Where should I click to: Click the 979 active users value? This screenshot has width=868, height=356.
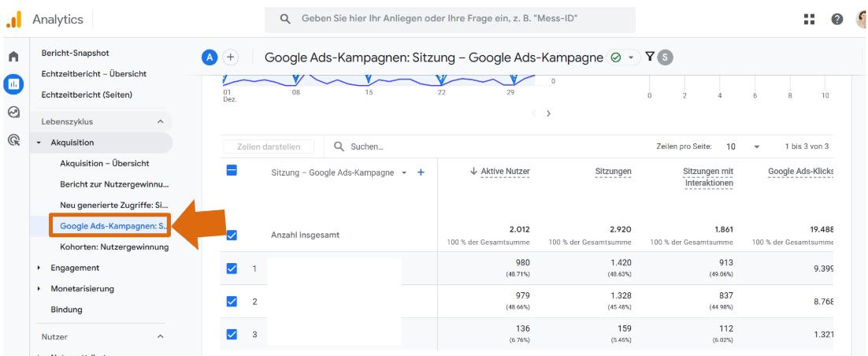click(x=521, y=295)
